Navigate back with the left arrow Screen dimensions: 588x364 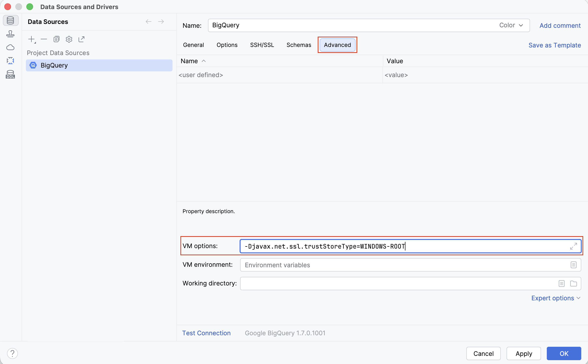click(149, 22)
